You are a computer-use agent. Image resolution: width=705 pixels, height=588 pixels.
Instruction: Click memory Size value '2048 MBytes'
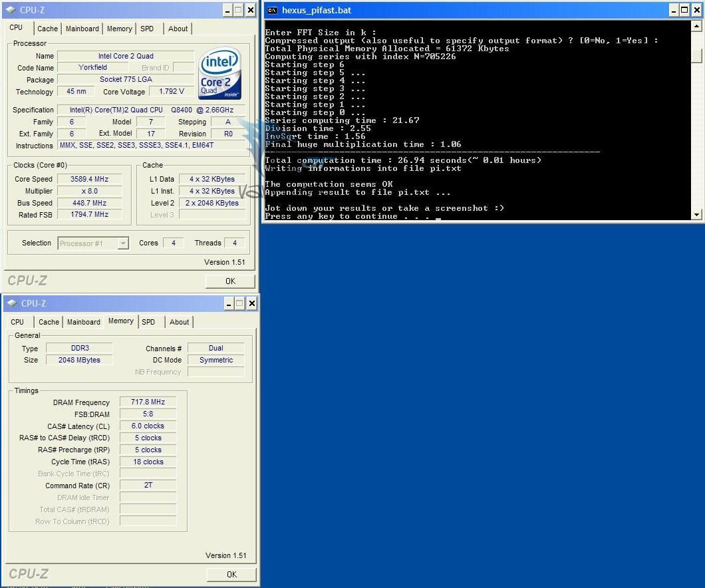pos(80,360)
